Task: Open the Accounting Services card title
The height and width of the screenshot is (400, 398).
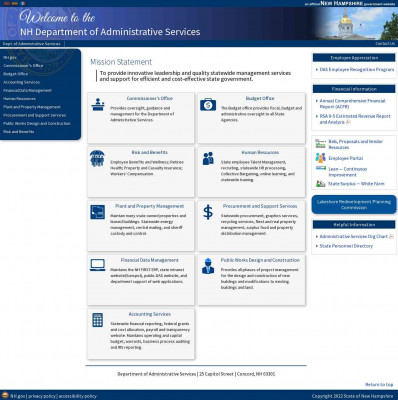Action: click(150, 314)
